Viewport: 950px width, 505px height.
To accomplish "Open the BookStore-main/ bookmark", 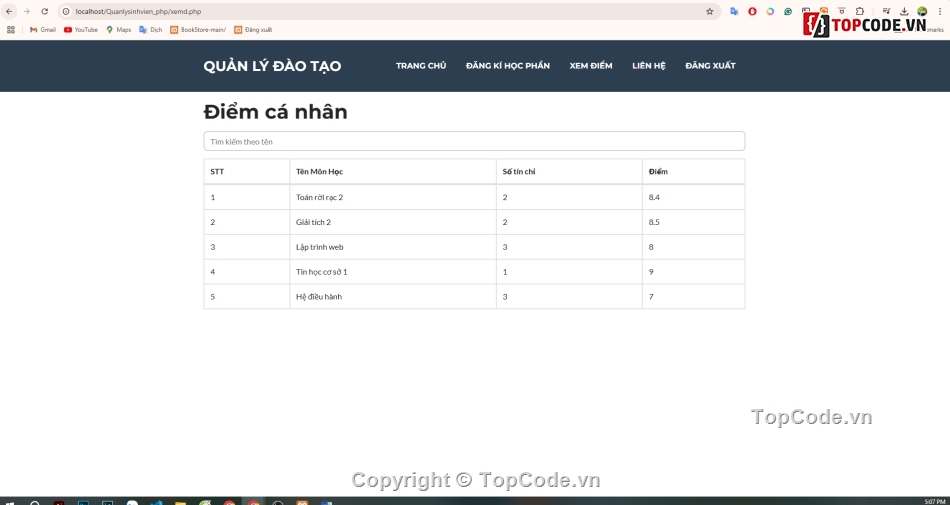I will pos(198,30).
